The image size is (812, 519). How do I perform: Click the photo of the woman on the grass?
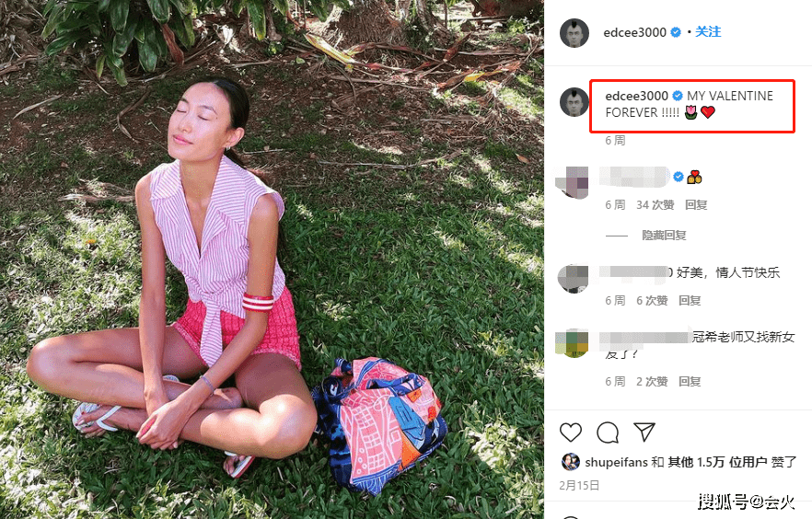[272, 259]
